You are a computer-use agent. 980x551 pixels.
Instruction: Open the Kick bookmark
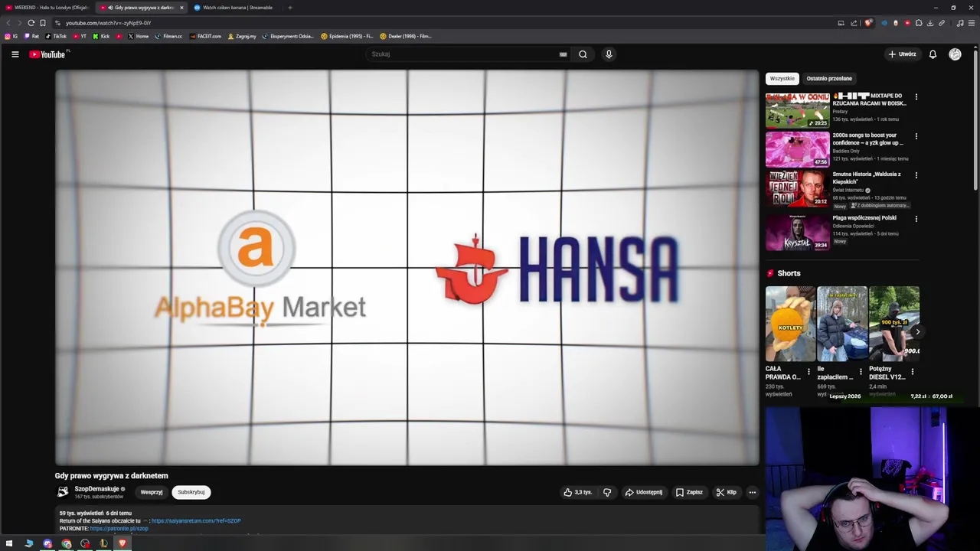click(x=101, y=36)
